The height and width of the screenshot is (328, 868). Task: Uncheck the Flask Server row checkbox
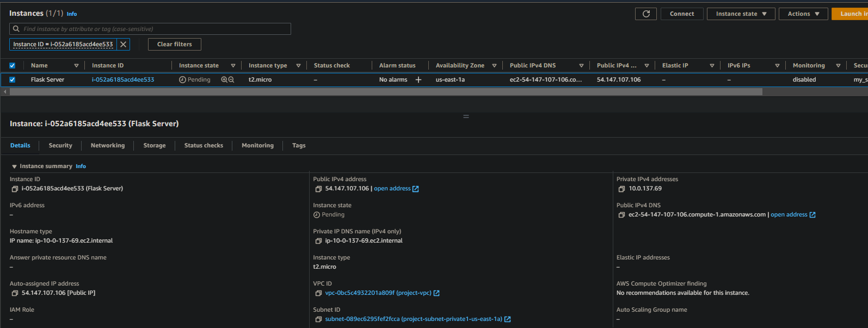click(x=13, y=80)
